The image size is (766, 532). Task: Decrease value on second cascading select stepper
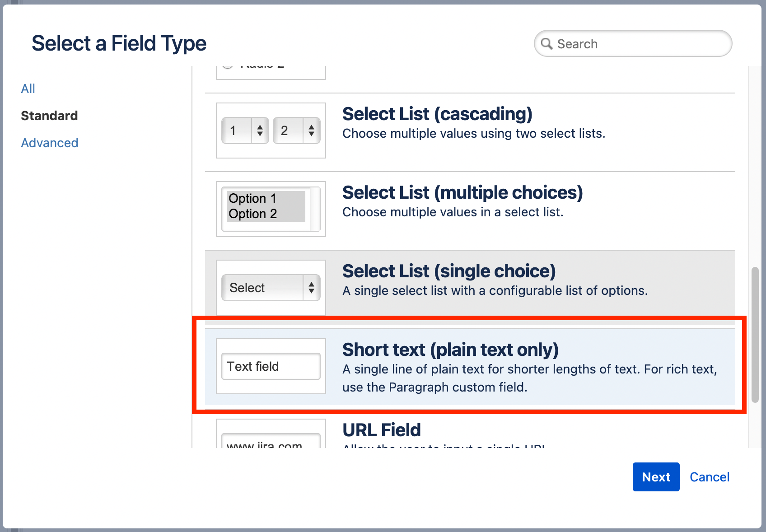pyautogui.click(x=312, y=135)
